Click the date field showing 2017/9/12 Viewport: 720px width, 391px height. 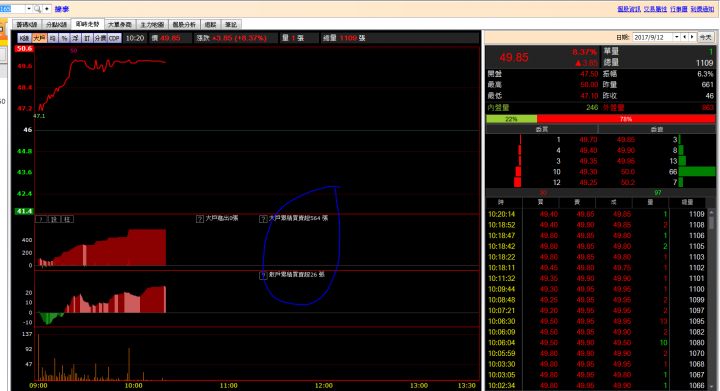(652, 37)
